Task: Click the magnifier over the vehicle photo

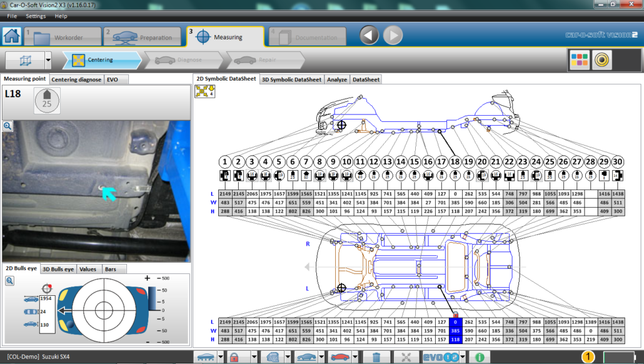Action: [x=8, y=126]
